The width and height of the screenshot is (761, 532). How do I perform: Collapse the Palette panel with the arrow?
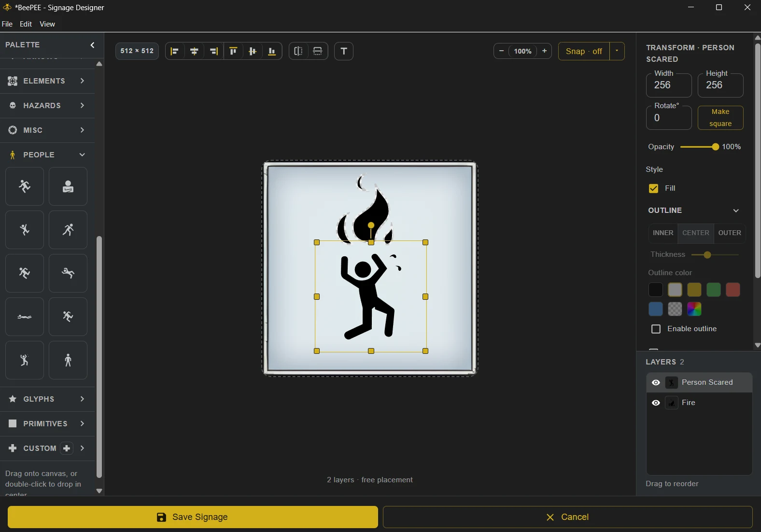(x=93, y=45)
